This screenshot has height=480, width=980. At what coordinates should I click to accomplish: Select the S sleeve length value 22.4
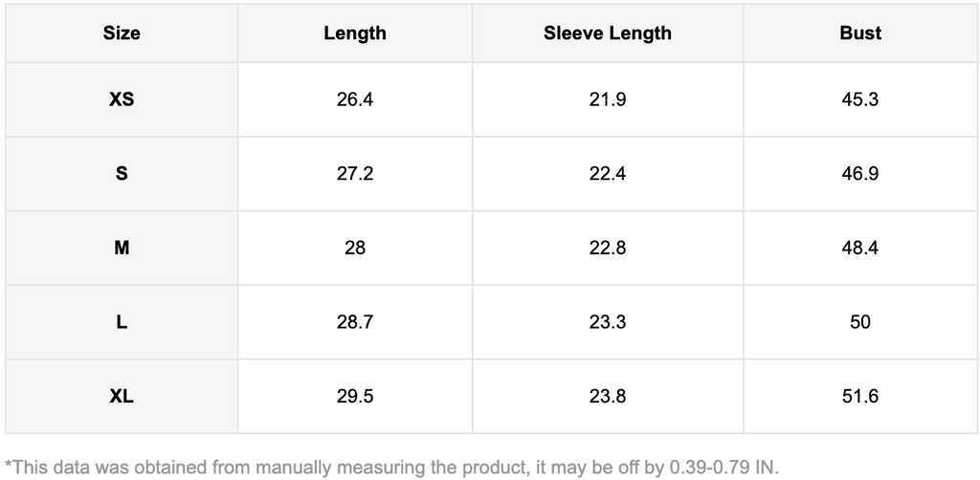[608, 174]
